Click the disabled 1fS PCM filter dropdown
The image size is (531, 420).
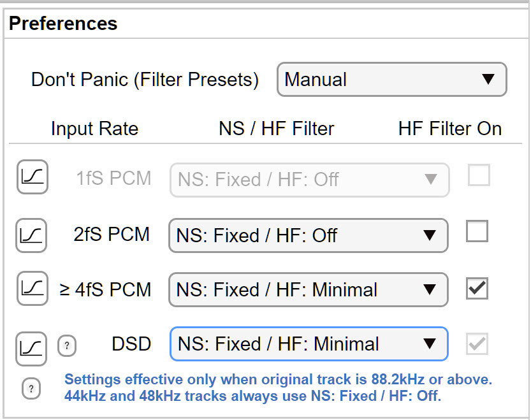coord(309,180)
